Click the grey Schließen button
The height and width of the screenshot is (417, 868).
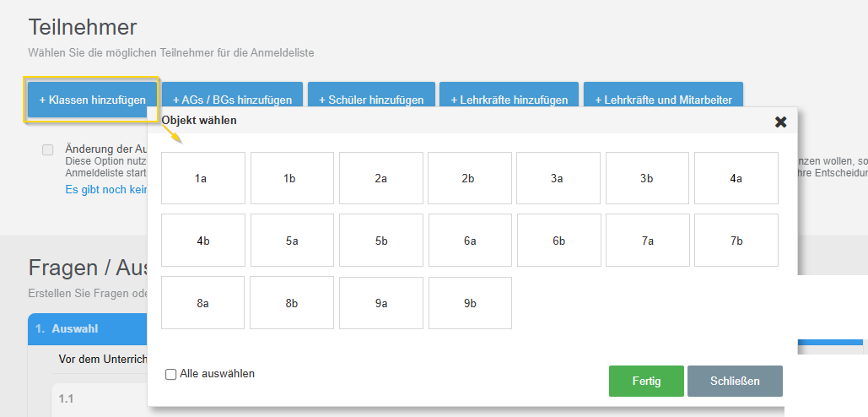(x=734, y=381)
